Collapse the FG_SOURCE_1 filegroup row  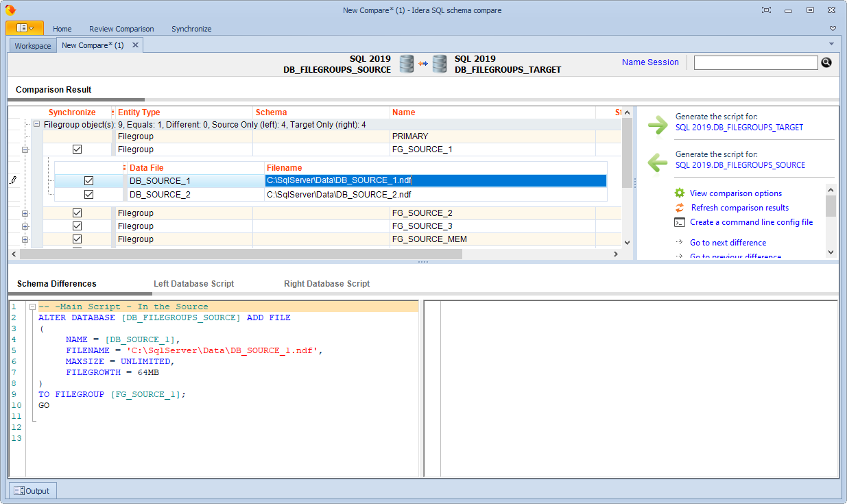coord(25,149)
